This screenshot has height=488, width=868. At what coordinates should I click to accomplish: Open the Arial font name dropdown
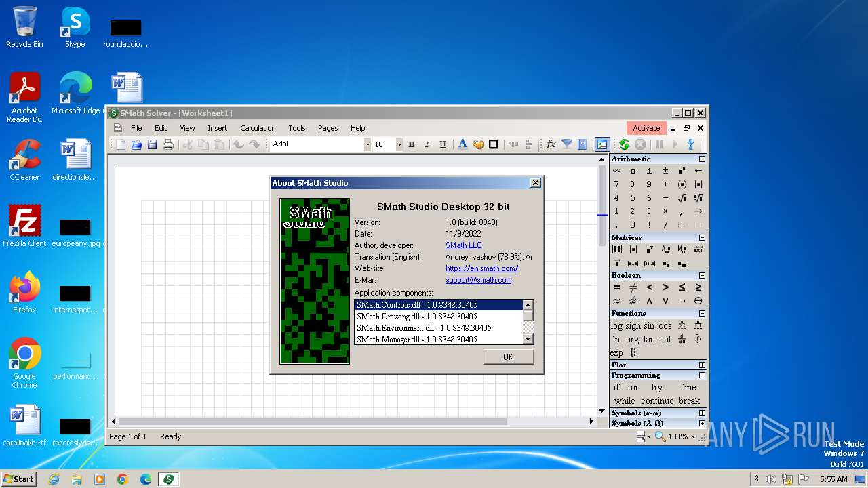pyautogui.click(x=368, y=144)
